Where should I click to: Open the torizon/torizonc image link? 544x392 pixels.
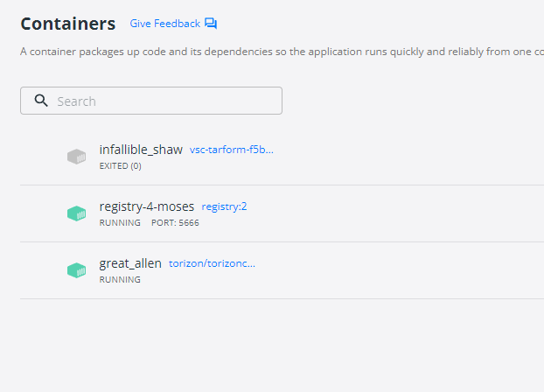(212, 263)
